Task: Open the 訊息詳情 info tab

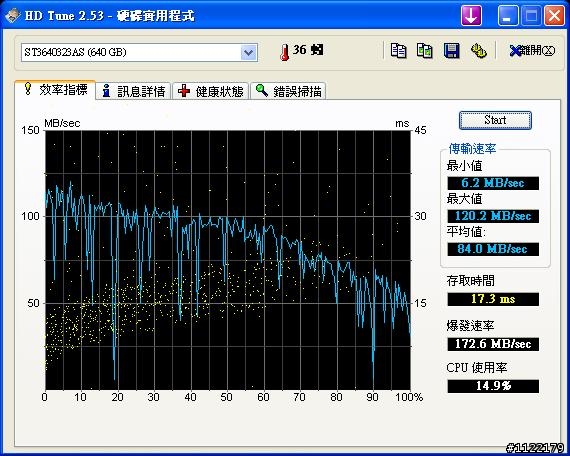Action: click(134, 91)
